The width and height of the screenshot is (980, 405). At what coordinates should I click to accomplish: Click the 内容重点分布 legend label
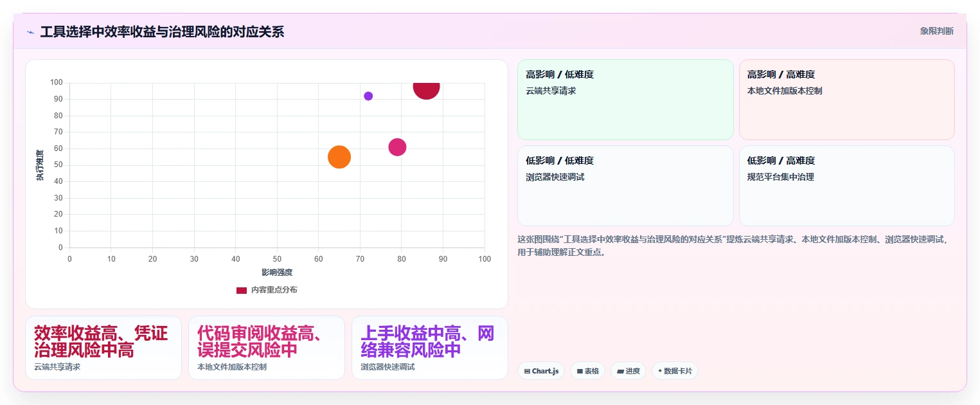click(x=274, y=290)
